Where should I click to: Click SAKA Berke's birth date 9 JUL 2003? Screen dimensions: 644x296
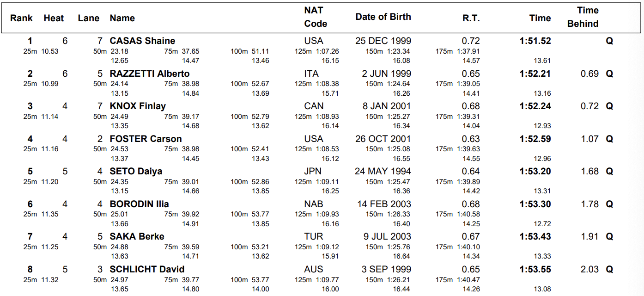(x=387, y=237)
